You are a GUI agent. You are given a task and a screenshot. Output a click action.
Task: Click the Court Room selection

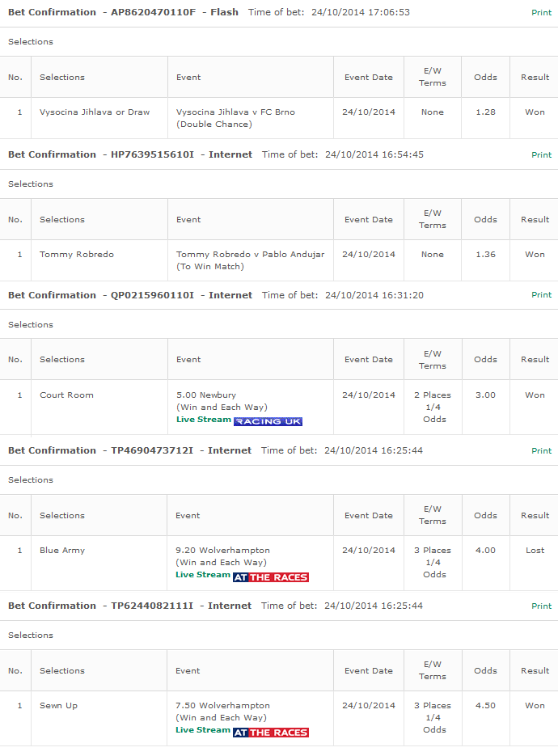point(66,395)
